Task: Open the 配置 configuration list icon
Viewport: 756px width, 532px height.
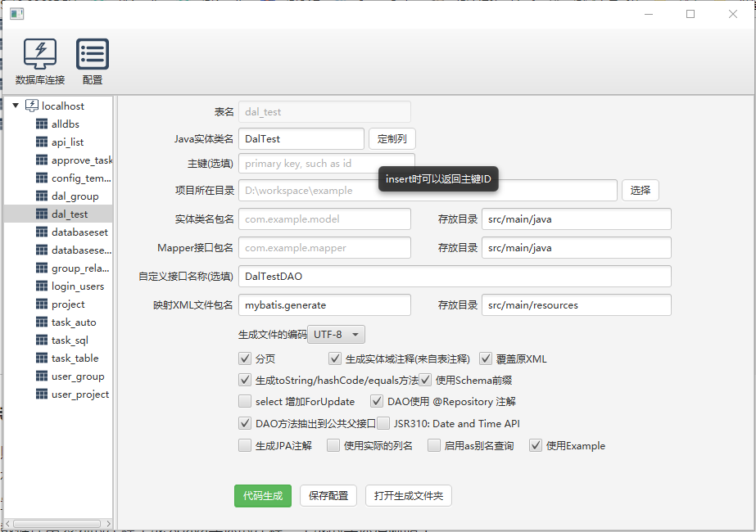Action: click(92, 54)
